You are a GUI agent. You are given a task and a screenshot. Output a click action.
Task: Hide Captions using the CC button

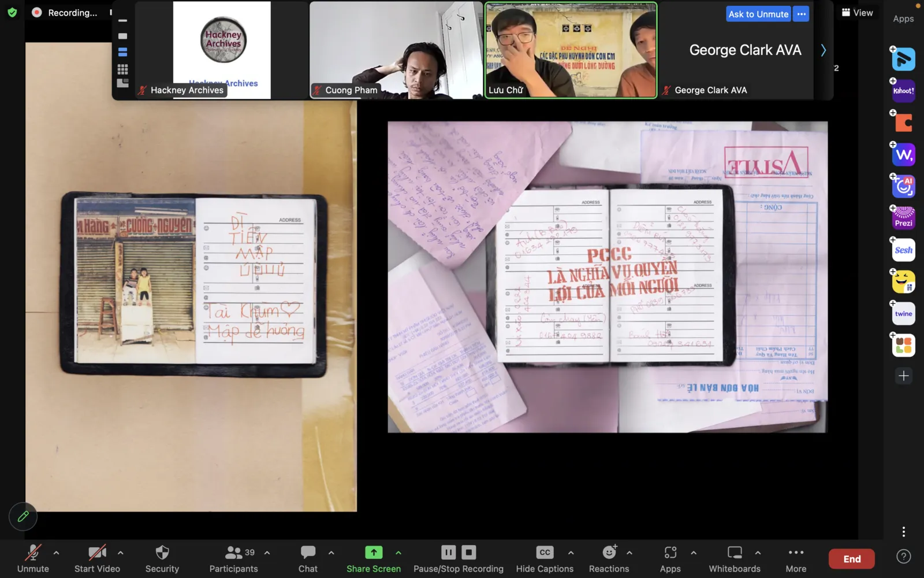(545, 558)
